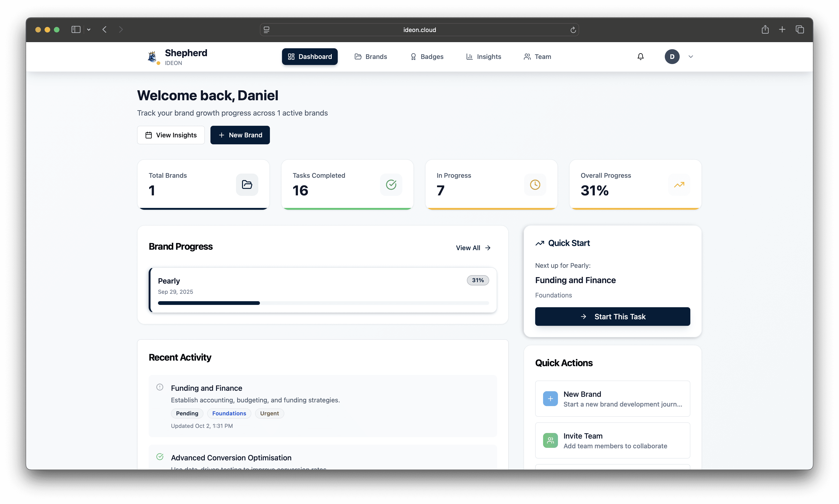Click the Shepherd logo icon
Image resolution: width=839 pixels, height=504 pixels.
pyautogui.click(x=152, y=56)
